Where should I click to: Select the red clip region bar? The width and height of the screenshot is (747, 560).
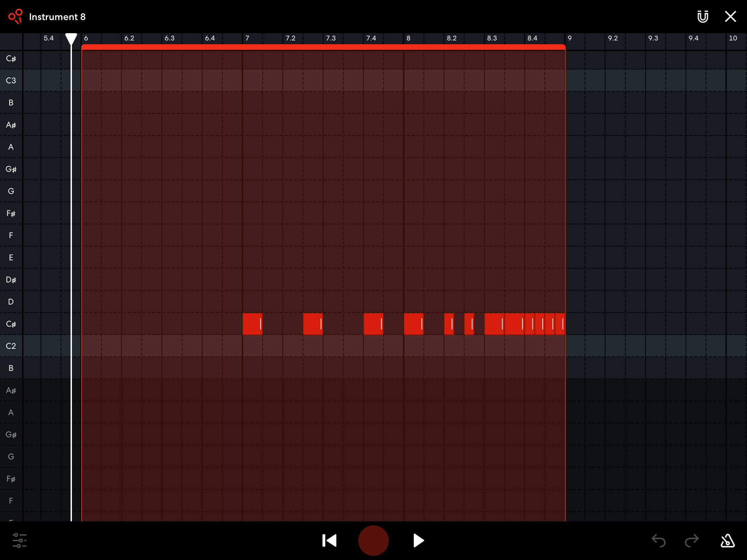tap(323, 47)
